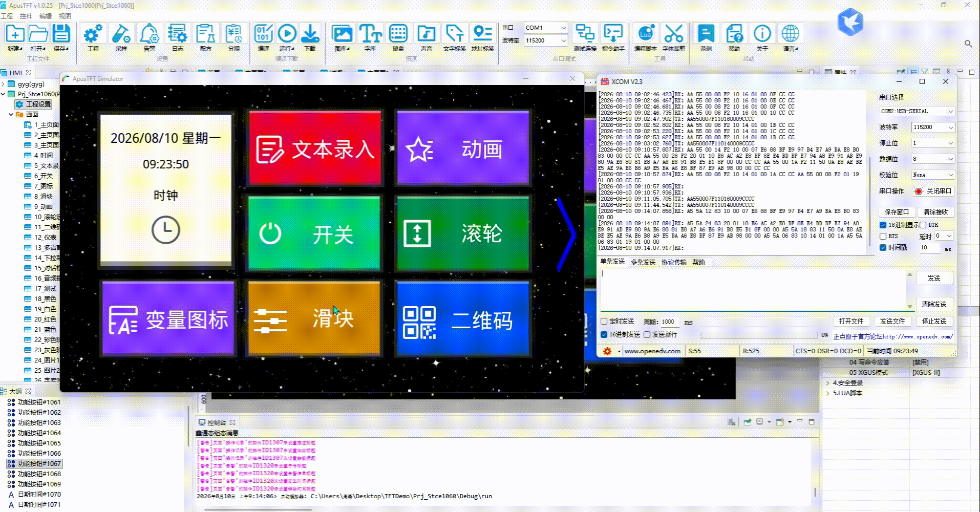980x512 pixels.
Task: Open the 配方 recipe clipboard icon
Action: pyautogui.click(x=206, y=34)
